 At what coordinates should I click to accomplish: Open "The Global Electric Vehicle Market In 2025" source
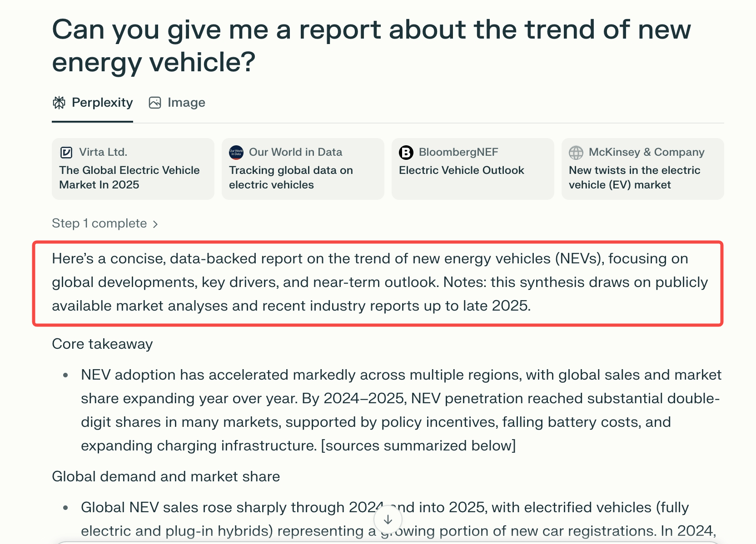click(x=129, y=177)
